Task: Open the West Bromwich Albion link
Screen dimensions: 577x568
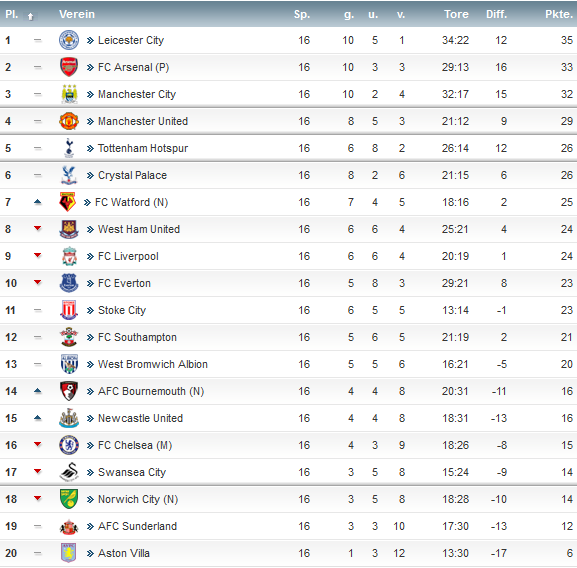Action: pos(153,364)
